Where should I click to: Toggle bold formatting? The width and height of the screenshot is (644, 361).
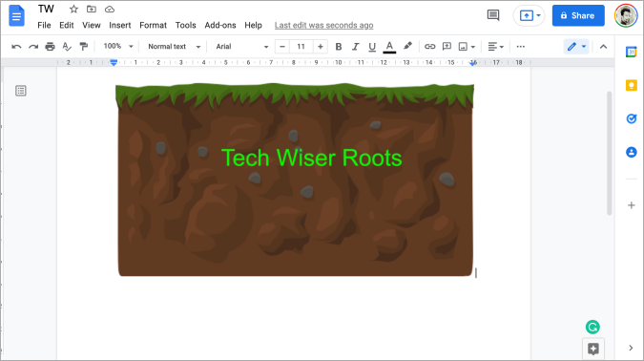(x=339, y=47)
